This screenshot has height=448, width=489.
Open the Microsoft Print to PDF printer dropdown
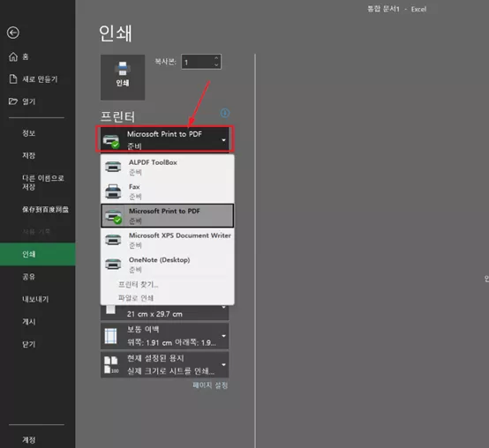click(165, 139)
